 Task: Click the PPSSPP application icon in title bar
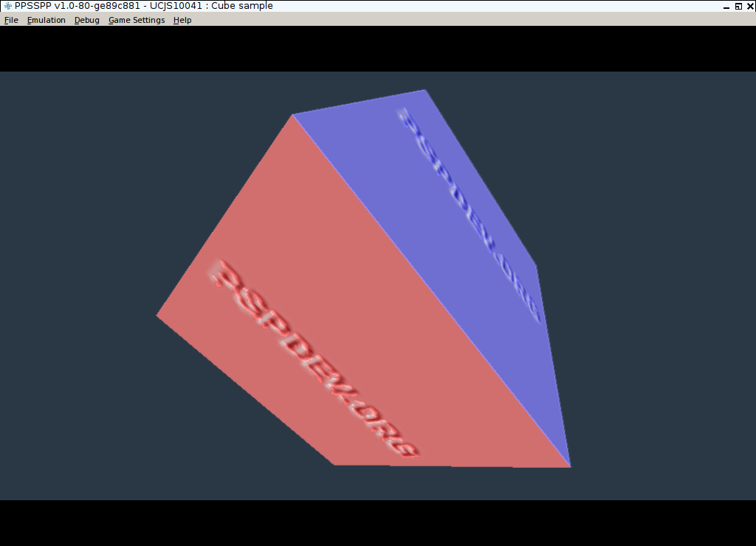(7, 6)
